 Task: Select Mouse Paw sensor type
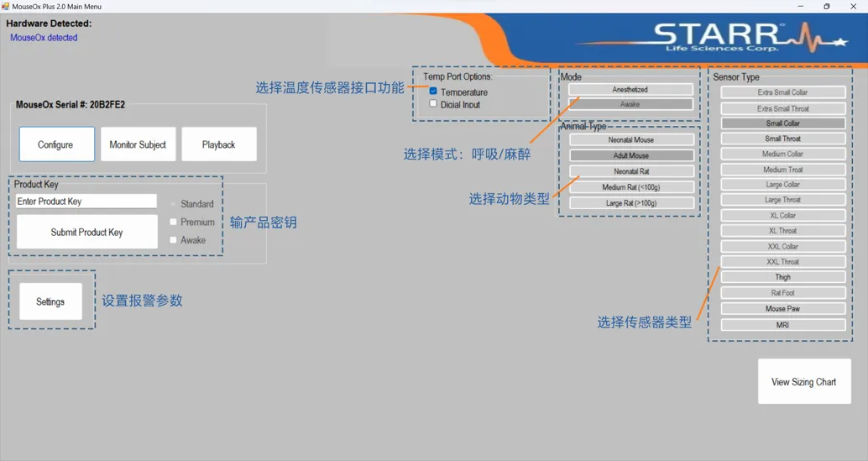click(782, 309)
